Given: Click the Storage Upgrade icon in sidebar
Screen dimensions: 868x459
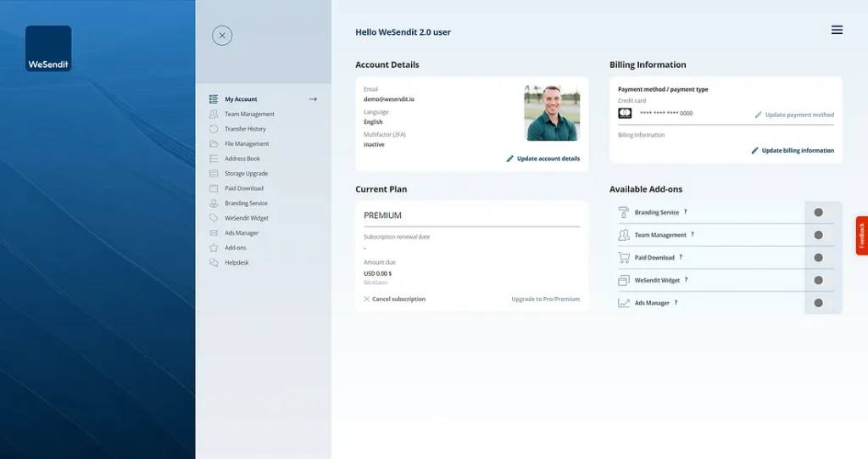Looking at the screenshot, I should (214, 174).
